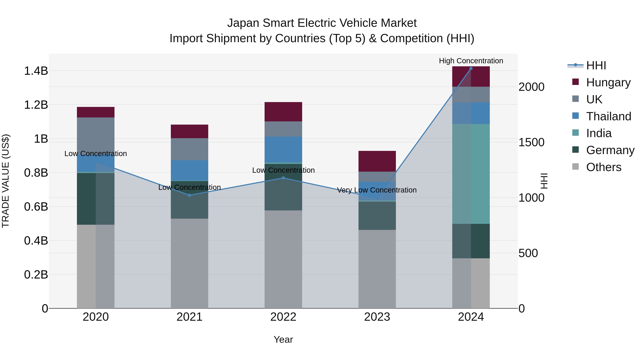
Task: Click the 500 HHI axis tick label
Action: (528, 253)
